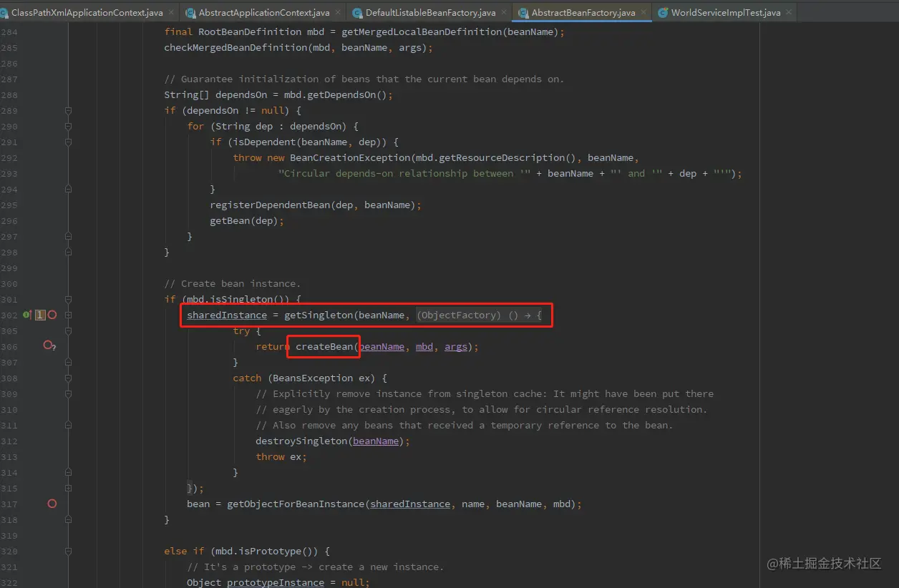
Task: Click the '// Create bean instance.' comment
Action: pyautogui.click(x=233, y=283)
